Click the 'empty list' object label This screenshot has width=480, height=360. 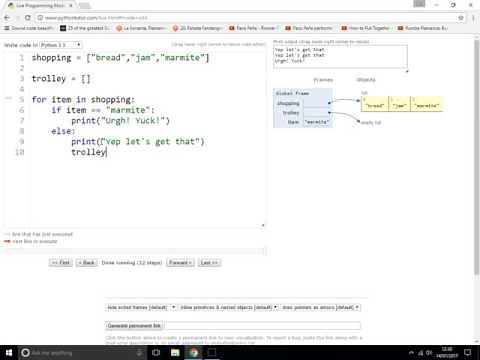coord(371,123)
